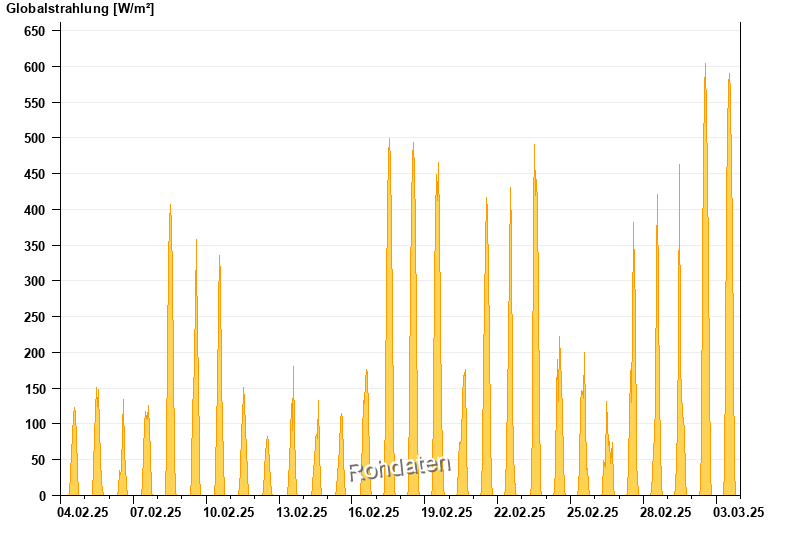Click the 250 y-axis value
Screen dimensions: 800x550
34,317
